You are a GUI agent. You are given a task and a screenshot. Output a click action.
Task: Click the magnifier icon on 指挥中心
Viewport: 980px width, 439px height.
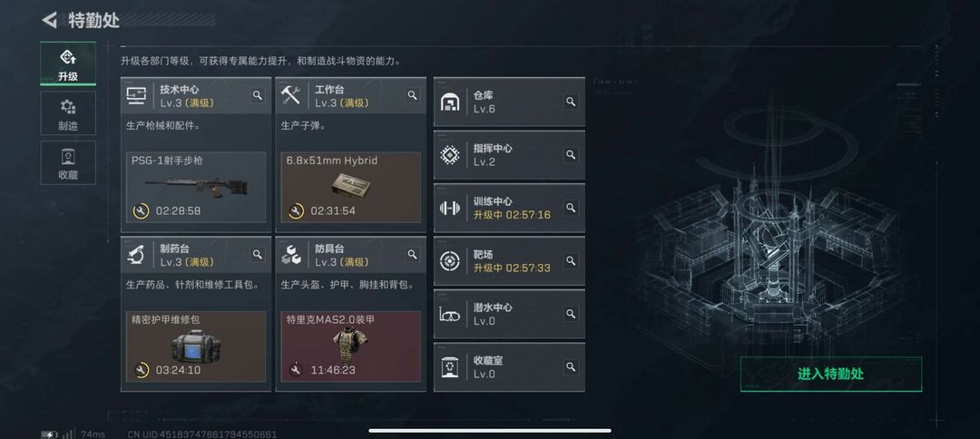[571, 154]
